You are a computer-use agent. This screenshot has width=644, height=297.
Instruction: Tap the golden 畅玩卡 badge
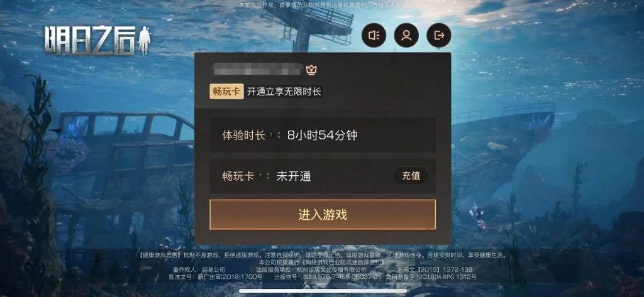click(226, 92)
